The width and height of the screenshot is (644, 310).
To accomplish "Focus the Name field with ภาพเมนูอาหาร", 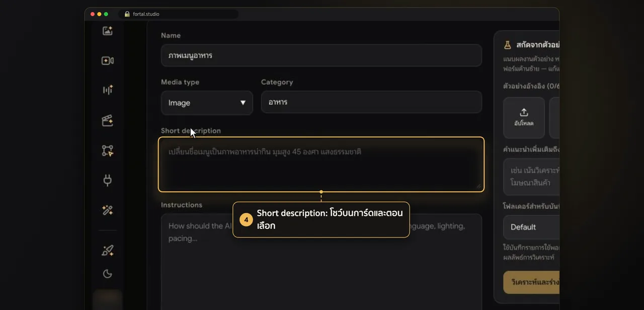I will [x=321, y=55].
